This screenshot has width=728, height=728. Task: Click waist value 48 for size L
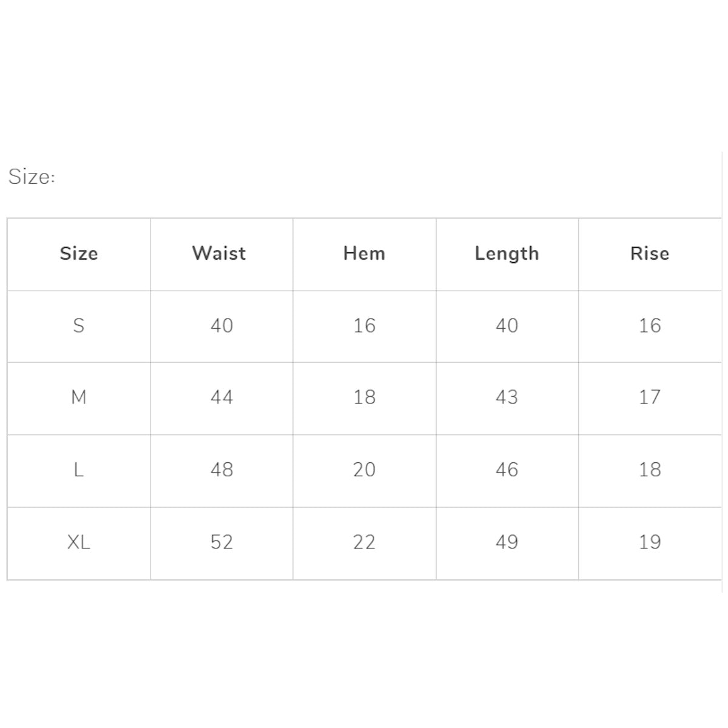[x=221, y=470]
